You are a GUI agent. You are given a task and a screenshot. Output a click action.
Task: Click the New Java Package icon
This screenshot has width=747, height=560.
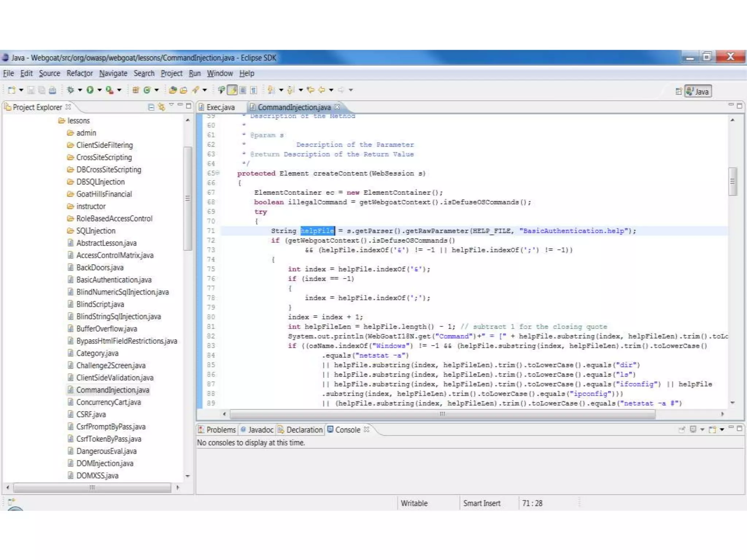click(x=135, y=90)
